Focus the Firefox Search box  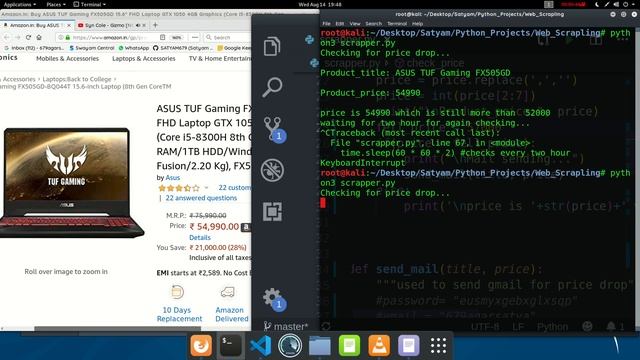[x=227, y=37]
